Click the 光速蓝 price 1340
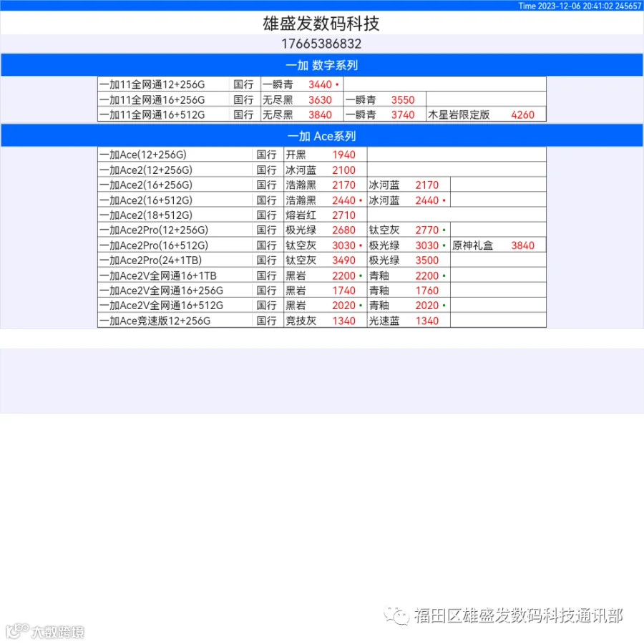The height and width of the screenshot is (644, 644). click(x=427, y=321)
